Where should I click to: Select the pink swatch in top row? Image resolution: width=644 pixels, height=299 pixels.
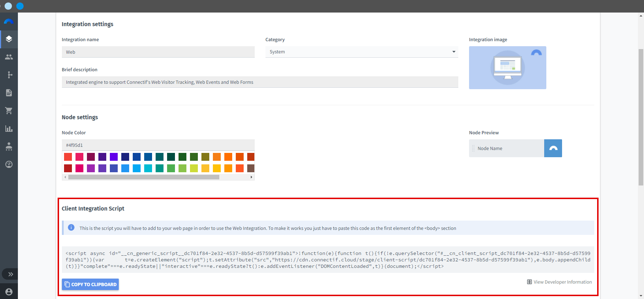click(x=79, y=157)
